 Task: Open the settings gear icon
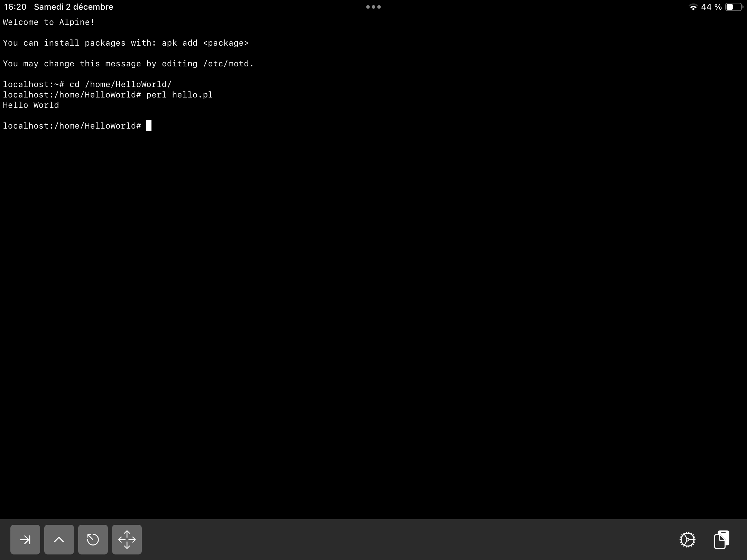(x=686, y=539)
